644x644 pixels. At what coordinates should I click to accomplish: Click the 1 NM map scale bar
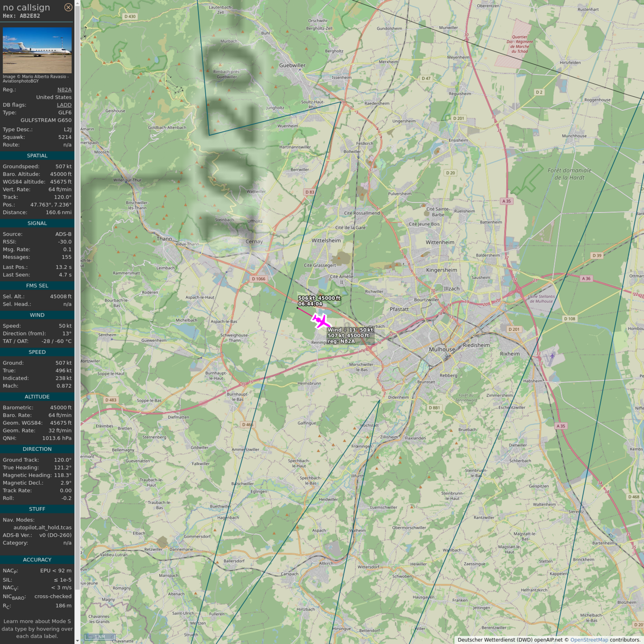click(x=100, y=636)
